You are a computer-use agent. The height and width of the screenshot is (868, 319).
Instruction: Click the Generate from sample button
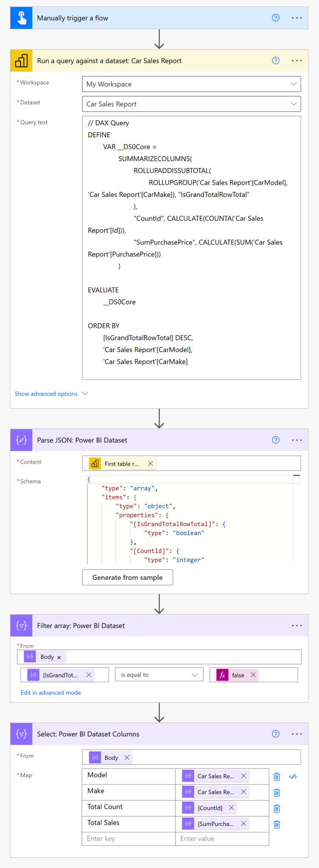click(x=127, y=577)
